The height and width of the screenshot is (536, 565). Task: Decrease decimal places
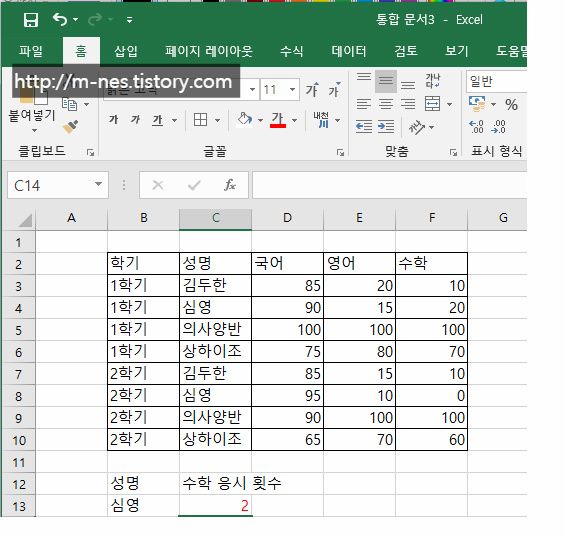[x=499, y=127]
